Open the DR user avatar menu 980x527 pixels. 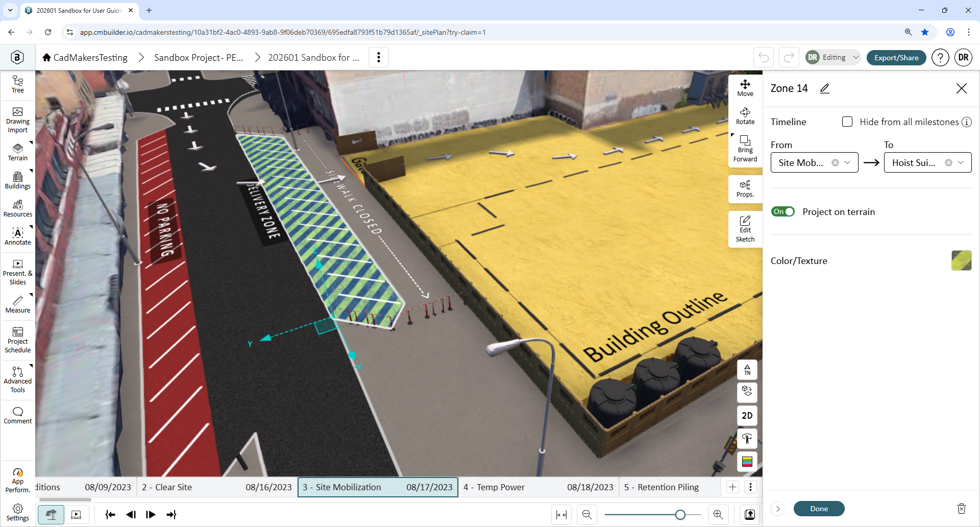tap(963, 57)
